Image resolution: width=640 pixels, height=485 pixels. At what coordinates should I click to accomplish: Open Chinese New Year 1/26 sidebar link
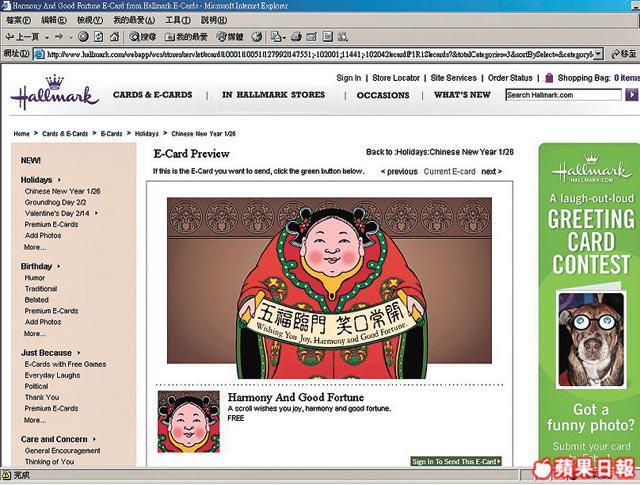(62, 191)
